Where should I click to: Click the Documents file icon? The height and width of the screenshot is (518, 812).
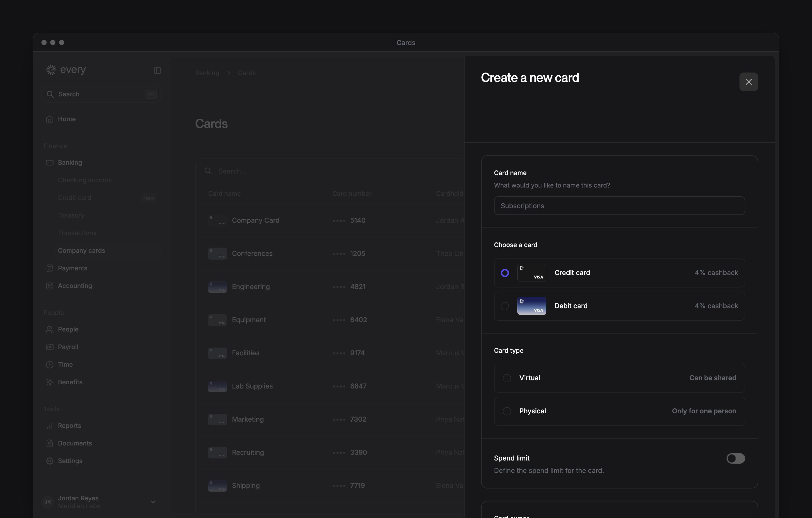[49, 443]
